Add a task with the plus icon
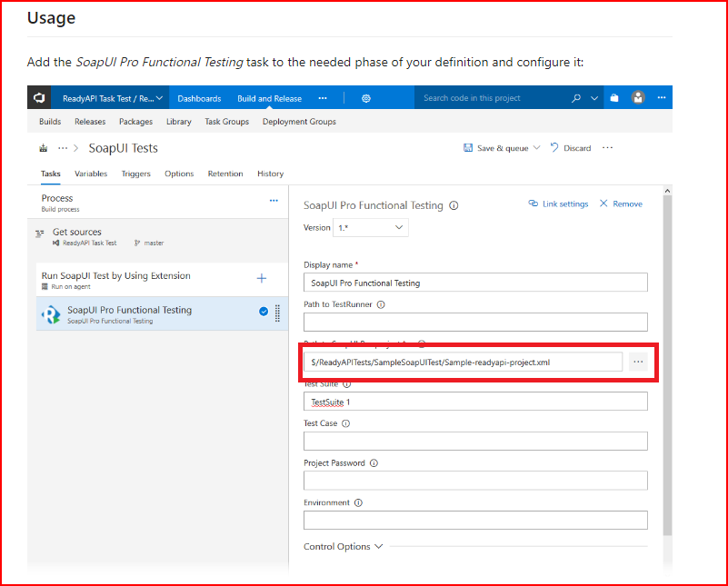The image size is (728, 586). 262,278
